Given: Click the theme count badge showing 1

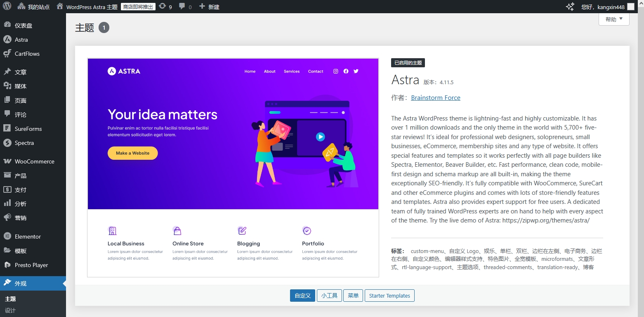Looking at the screenshot, I should [104, 28].
